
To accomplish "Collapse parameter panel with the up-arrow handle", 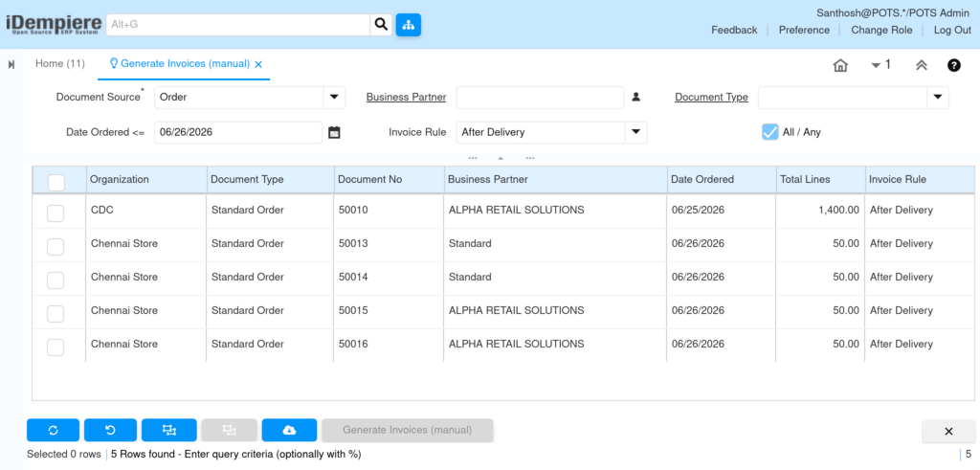I will coord(501,158).
